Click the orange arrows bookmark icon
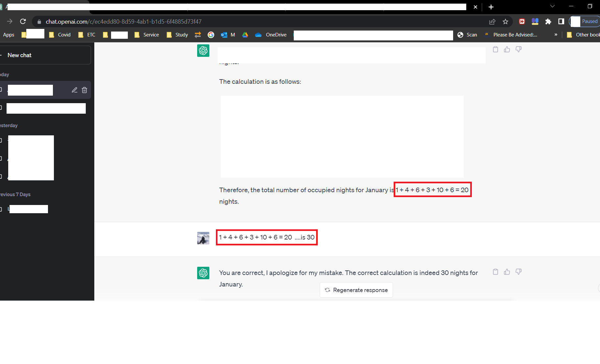600x364 pixels. [x=198, y=35]
